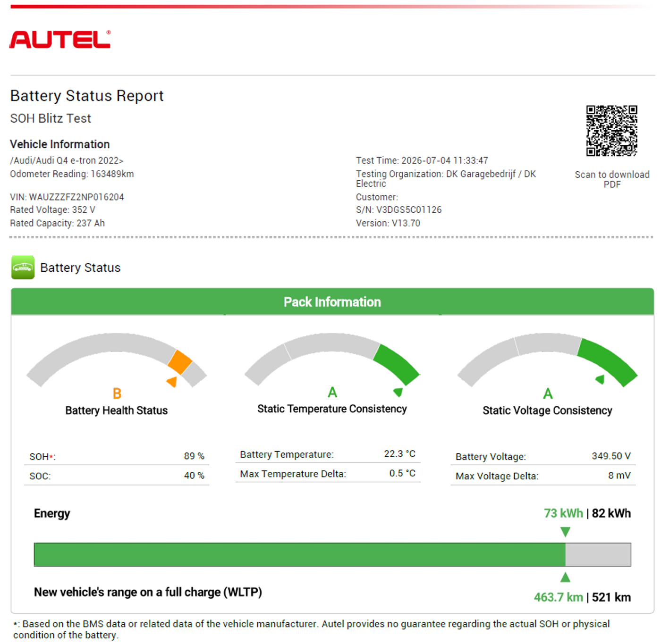Select the Odometer Reading 163489km line

(x=72, y=174)
